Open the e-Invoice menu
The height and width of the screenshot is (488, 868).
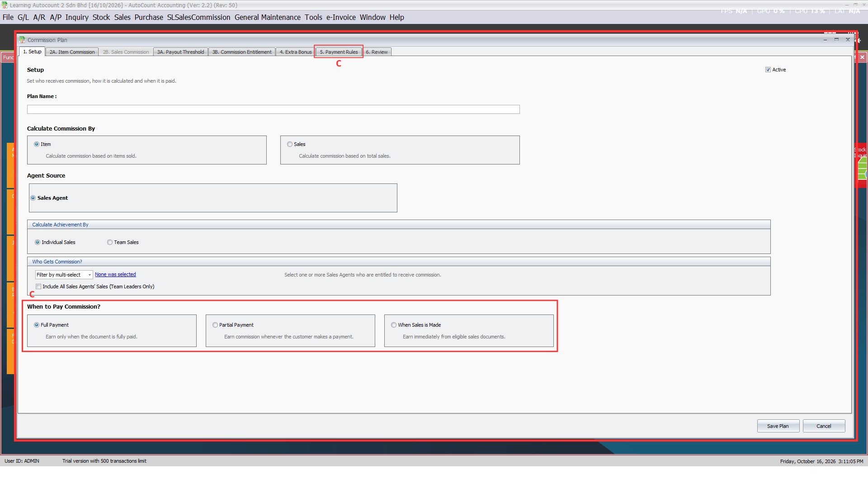click(341, 17)
